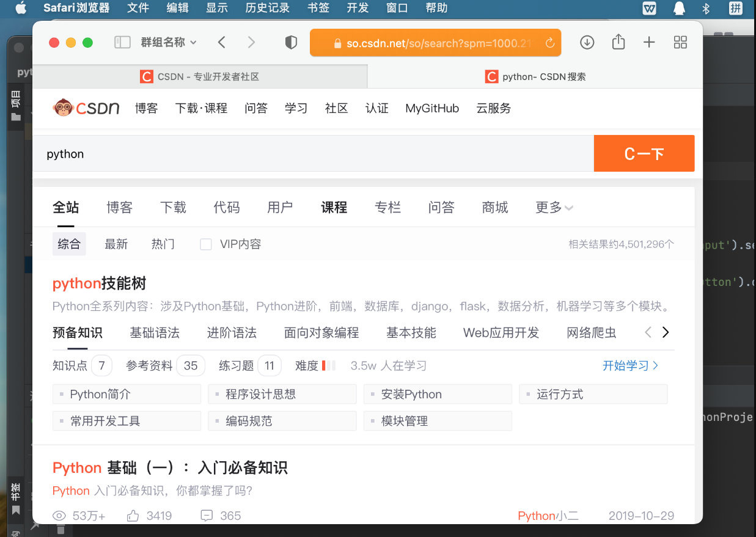Open 下载·课程 nav link
This screenshot has width=756, height=537.
click(201, 108)
